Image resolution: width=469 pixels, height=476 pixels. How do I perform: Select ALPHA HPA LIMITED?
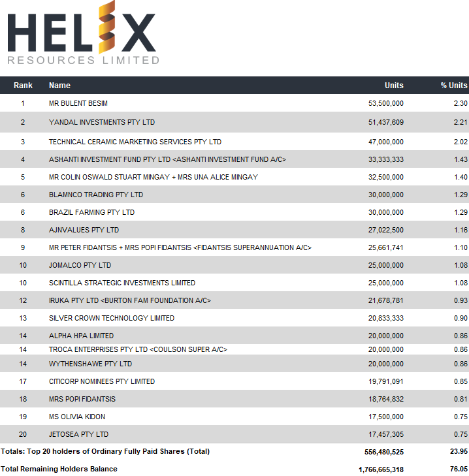click(81, 336)
